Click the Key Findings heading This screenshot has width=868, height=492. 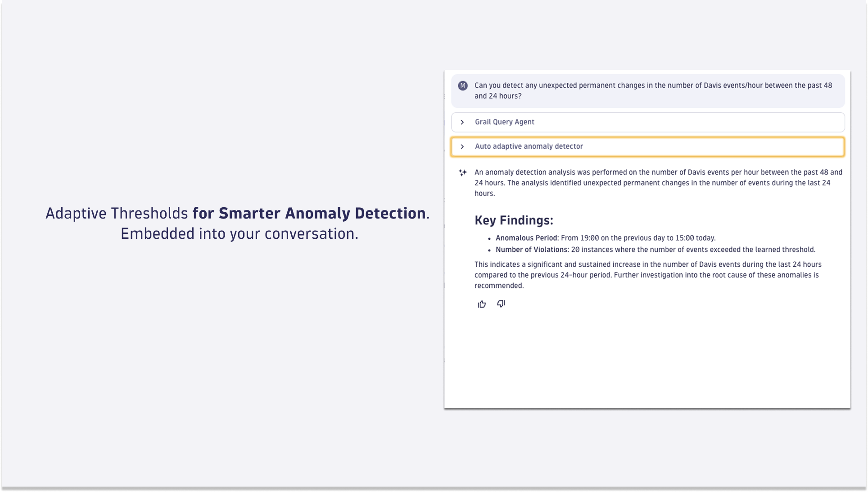(514, 220)
